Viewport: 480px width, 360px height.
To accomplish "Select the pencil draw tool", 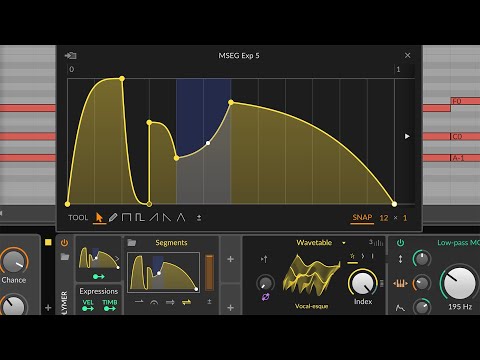I will click(x=113, y=218).
